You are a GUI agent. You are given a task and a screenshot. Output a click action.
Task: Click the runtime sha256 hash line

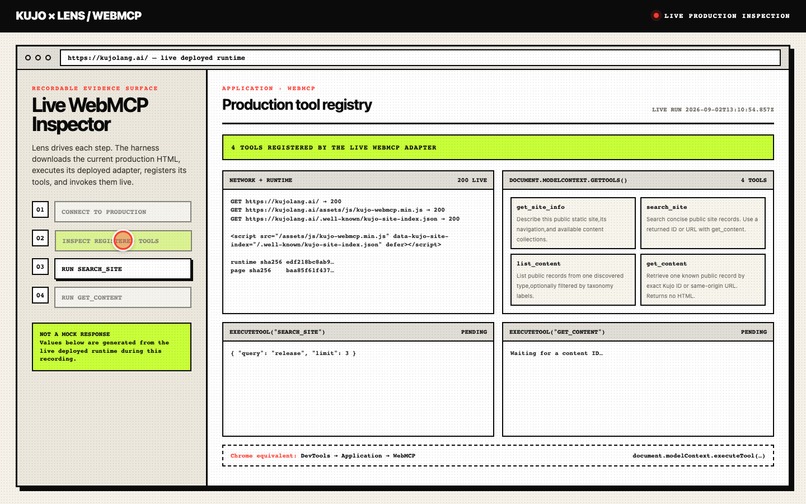(x=282, y=262)
